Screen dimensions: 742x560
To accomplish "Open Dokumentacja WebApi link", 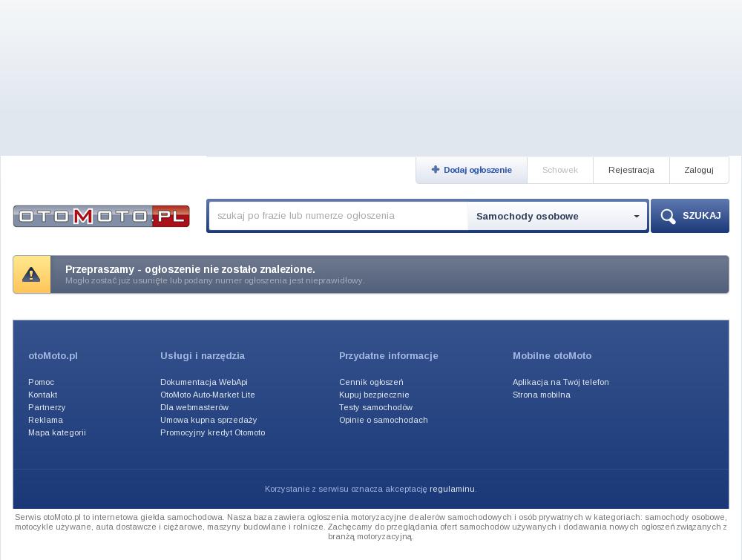I will (x=204, y=382).
